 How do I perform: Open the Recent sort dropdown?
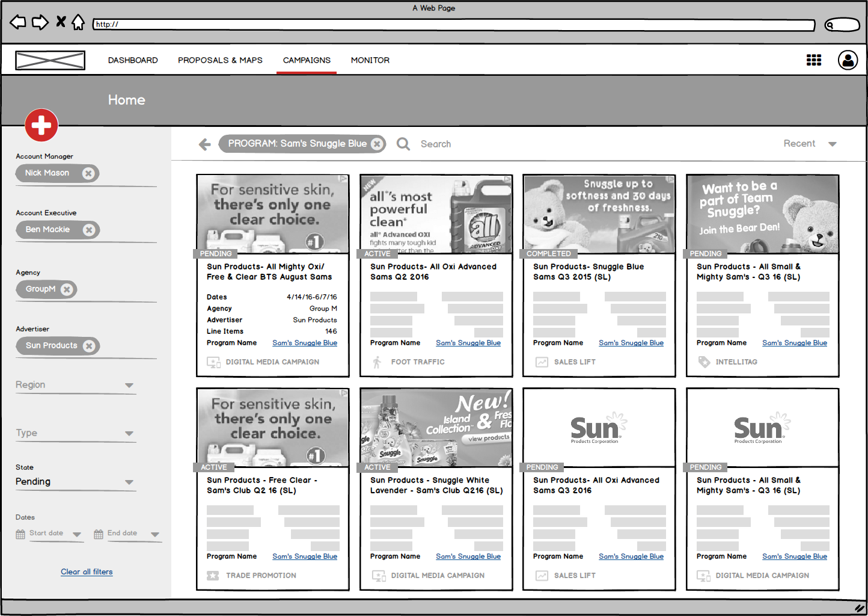[x=810, y=144]
